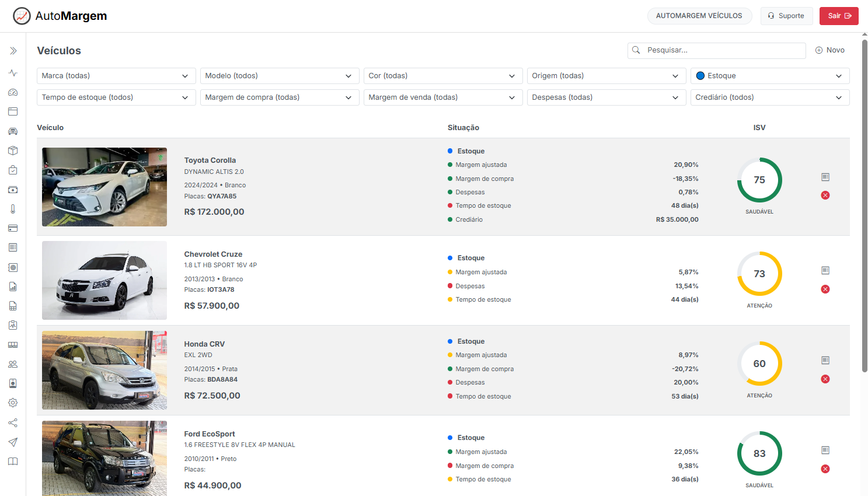The image size is (868, 496).
Task: Click the users group icon in sidebar
Action: tap(13, 364)
